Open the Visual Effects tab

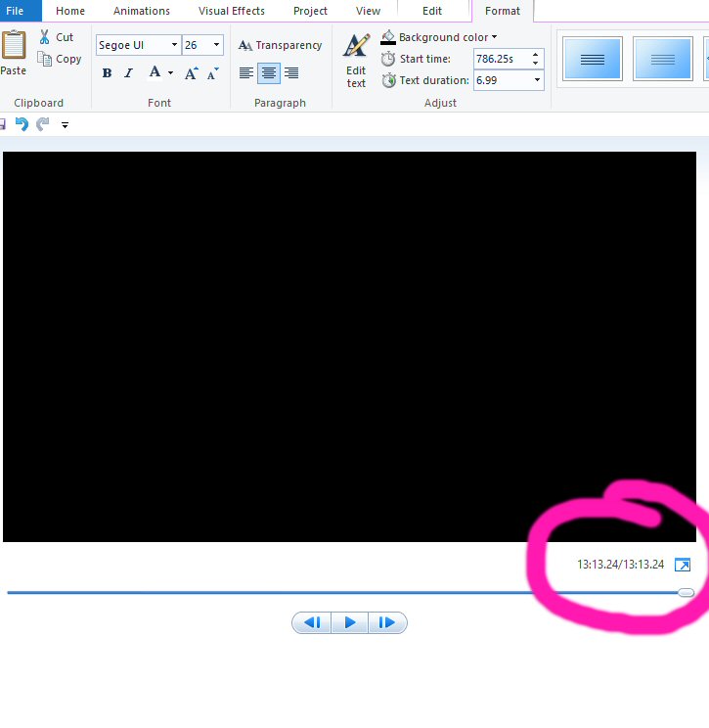[232, 11]
